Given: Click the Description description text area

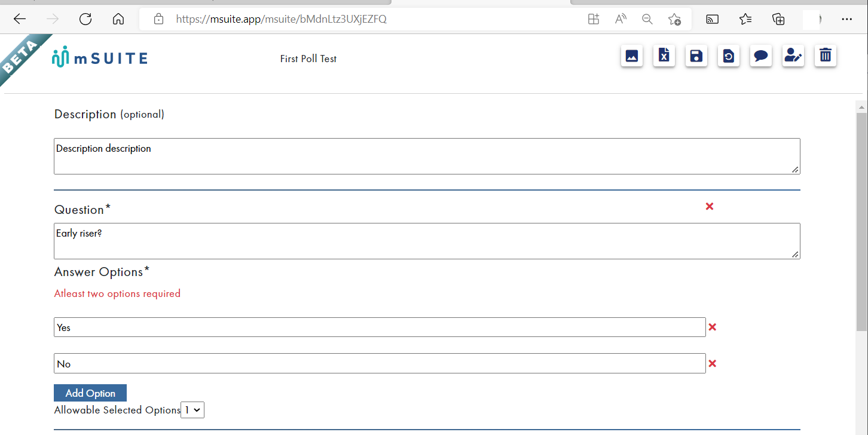Looking at the screenshot, I should tap(427, 155).
